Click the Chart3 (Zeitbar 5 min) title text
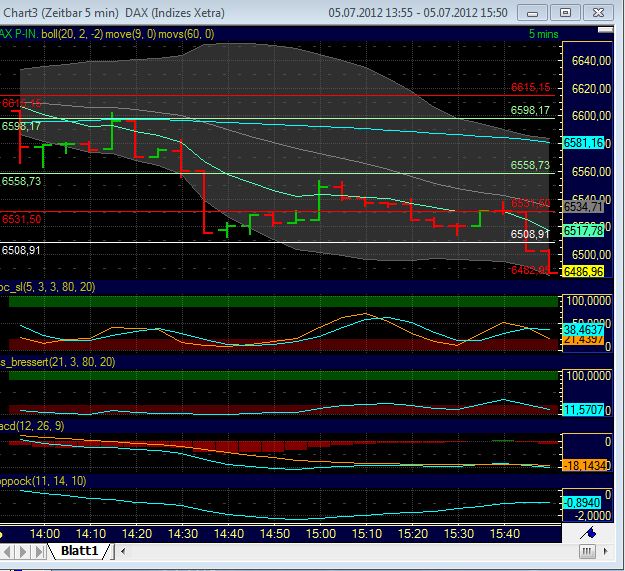The image size is (625, 571). click(61, 13)
